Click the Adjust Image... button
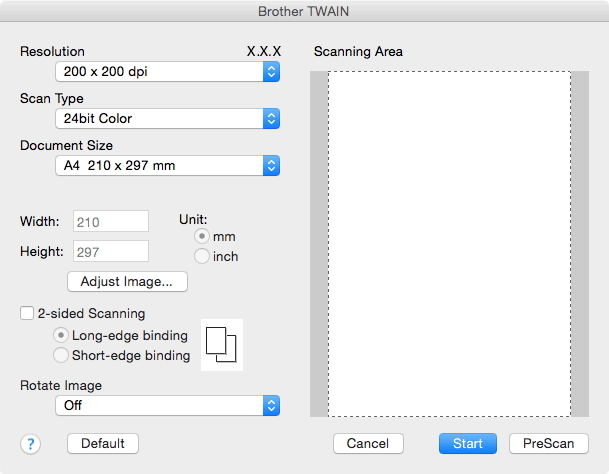The image size is (609, 474). tap(127, 282)
